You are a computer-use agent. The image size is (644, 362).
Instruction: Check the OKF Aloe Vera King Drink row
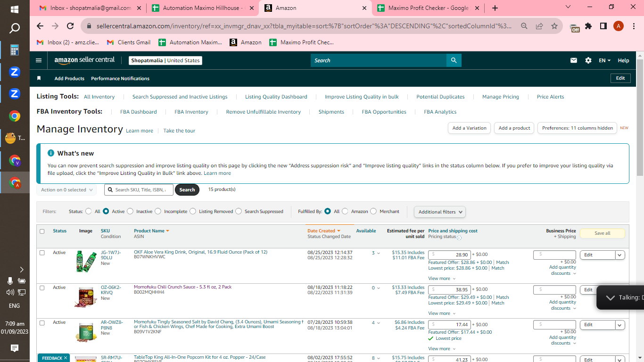[42, 253]
